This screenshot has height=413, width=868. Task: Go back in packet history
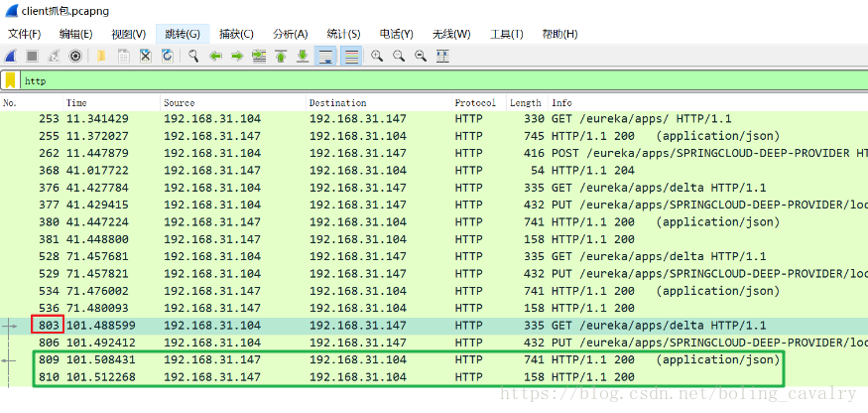(x=215, y=56)
